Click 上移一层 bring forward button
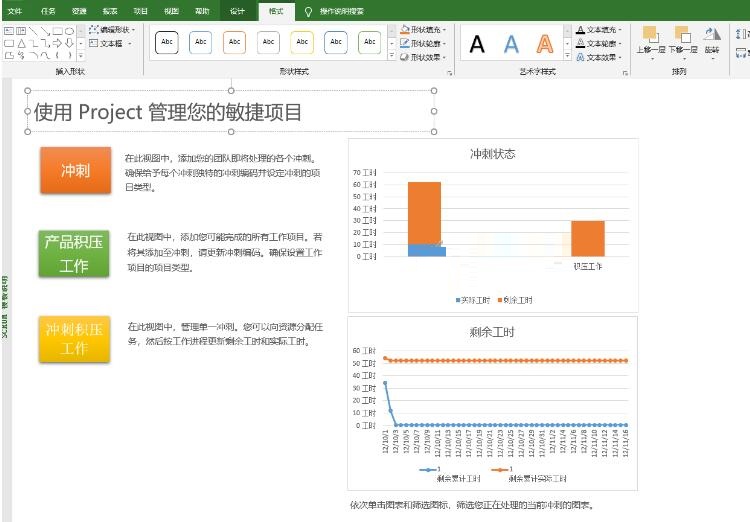 coord(651,42)
